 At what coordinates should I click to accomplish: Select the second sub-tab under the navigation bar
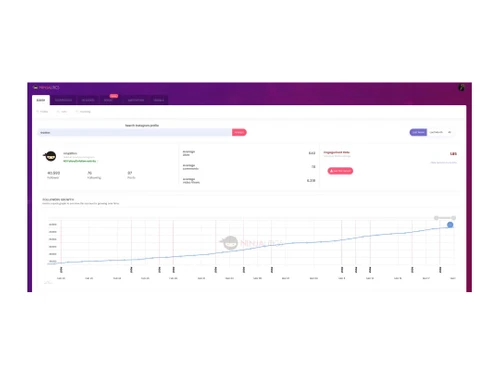click(x=62, y=112)
